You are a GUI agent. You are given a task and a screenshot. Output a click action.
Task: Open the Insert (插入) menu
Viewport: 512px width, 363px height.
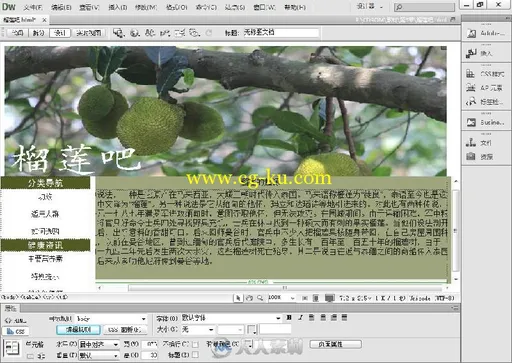[x=118, y=7]
